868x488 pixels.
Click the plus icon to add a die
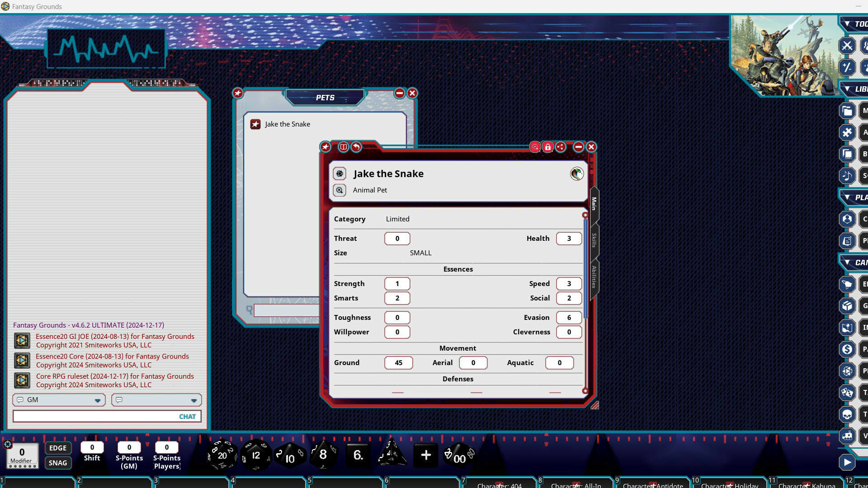pos(425,455)
